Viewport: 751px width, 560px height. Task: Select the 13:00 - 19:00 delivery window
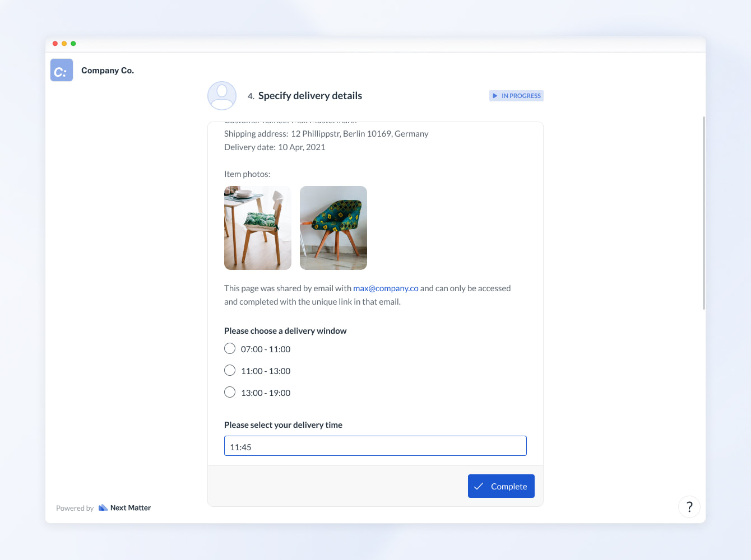[x=230, y=392]
